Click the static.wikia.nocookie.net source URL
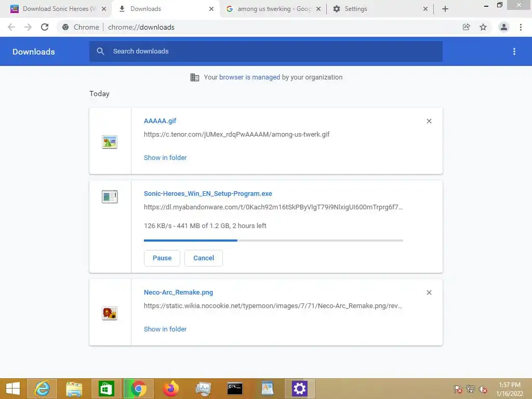Screen dimensions: 532x399 pos(273,306)
